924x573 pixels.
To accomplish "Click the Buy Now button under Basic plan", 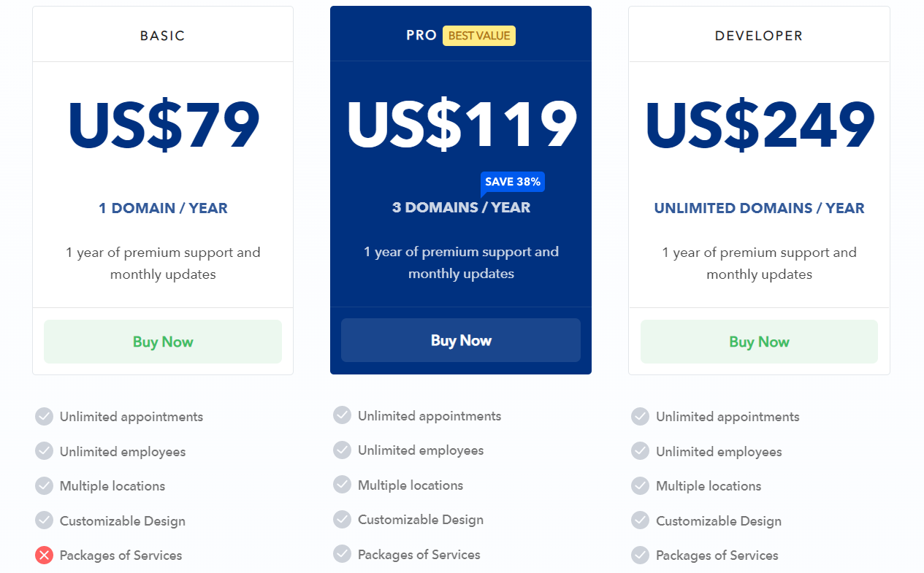I will (x=163, y=342).
